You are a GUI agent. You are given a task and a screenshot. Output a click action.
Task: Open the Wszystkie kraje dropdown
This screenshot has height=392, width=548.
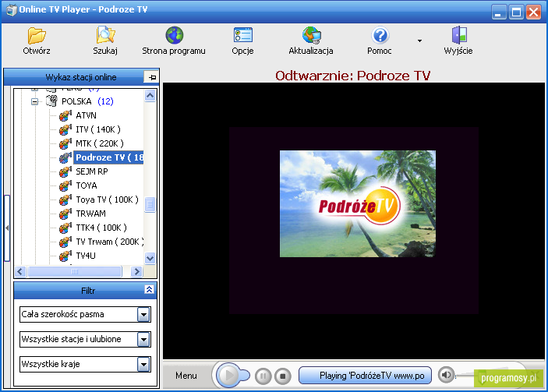[x=143, y=365]
